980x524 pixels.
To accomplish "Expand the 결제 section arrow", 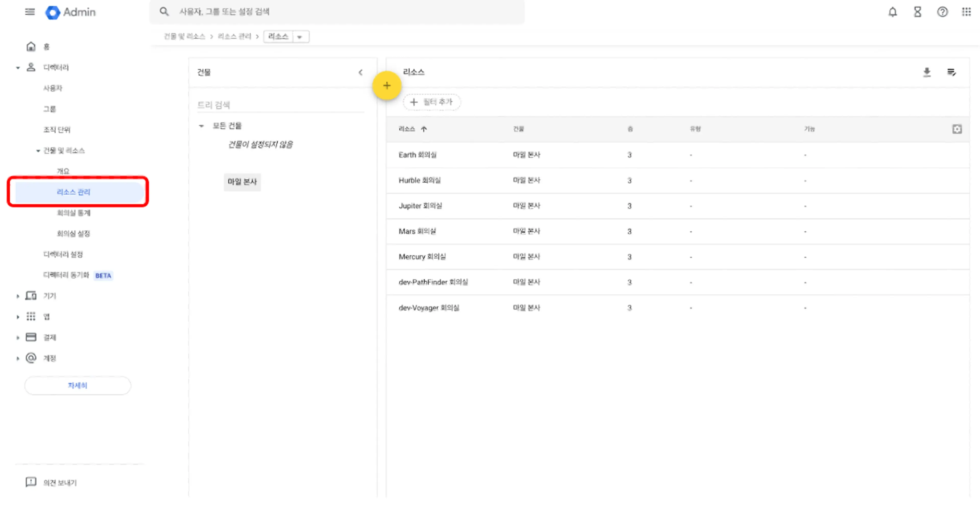I will coord(18,338).
